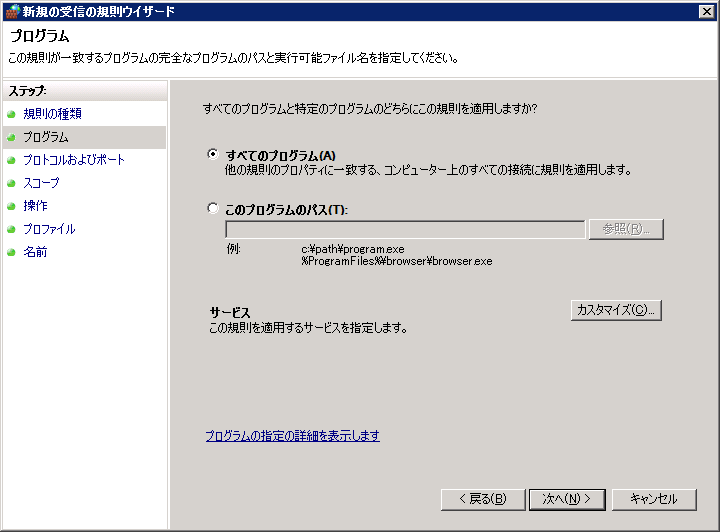
Task: Close the 新規の受信の規則ウィザード window
Action: pyautogui.click(x=707, y=11)
